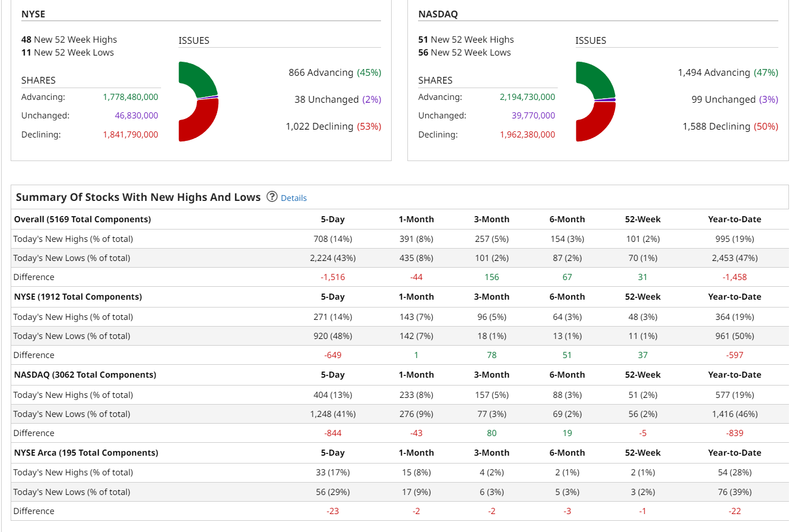Click NASDAQ 5-Day new highs '404 (13%)'
This screenshot has width=803, height=532.
tap(333, 395)
